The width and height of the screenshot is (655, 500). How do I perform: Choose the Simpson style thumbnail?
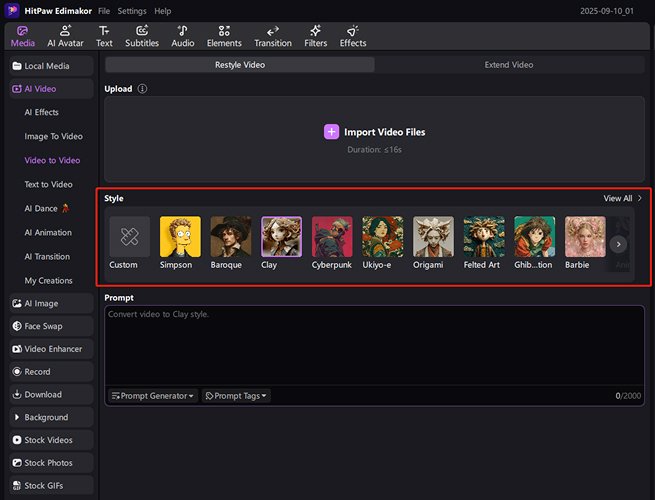coord(180,236)
